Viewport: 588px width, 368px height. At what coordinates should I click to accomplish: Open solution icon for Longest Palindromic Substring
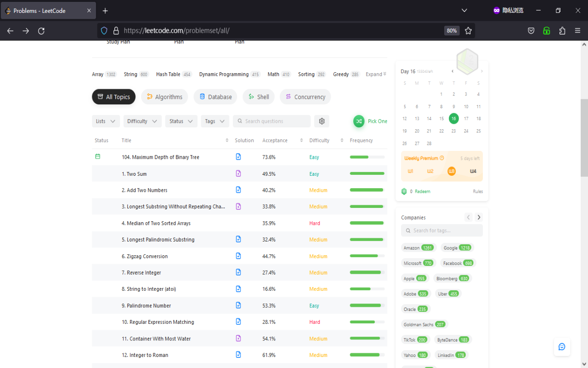click(x=238, y=239)
